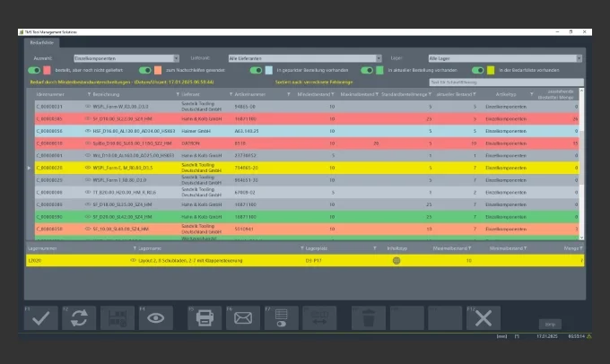The height and width of the screenshot is (364, 610).
Task: Click the list settings icon next to envelope
Action: pyautogui.click(x=281, y=316)
